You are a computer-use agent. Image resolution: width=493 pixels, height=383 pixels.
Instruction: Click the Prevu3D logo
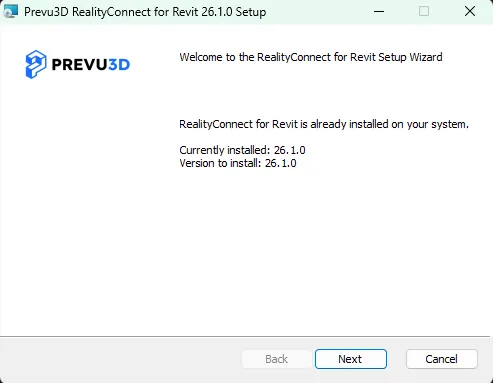tap(78, 64)
